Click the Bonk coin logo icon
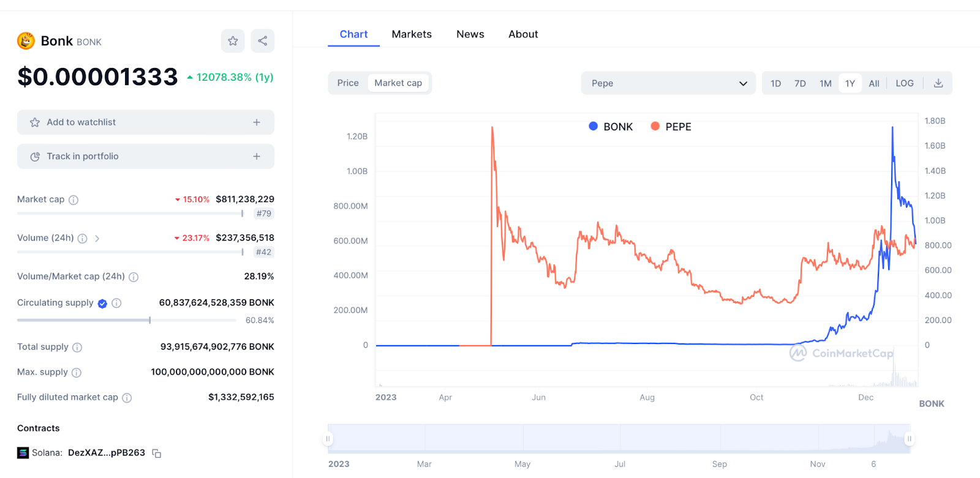The width and height of the screenshot is (980, 478). coord(26,41)
